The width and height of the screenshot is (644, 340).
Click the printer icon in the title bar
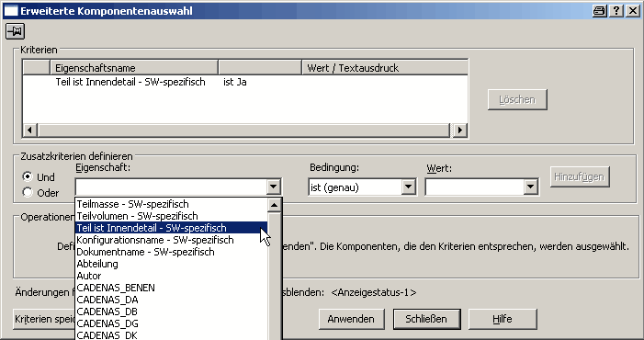(599, 11)
